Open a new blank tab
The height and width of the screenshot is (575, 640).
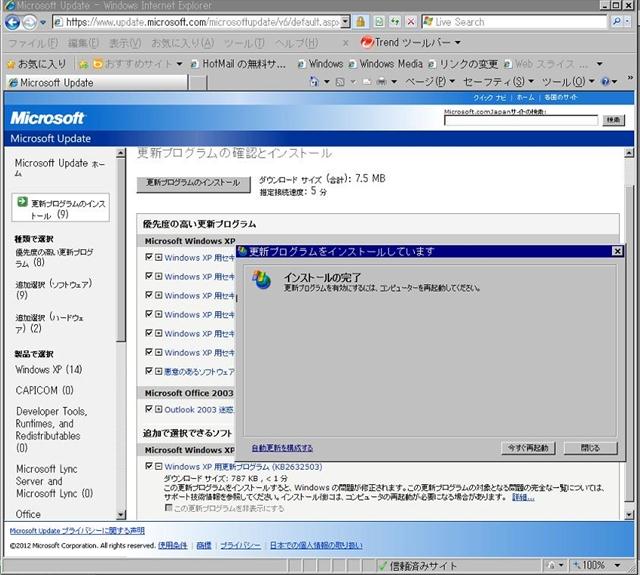pyautogui.click(x=198, y=83)
